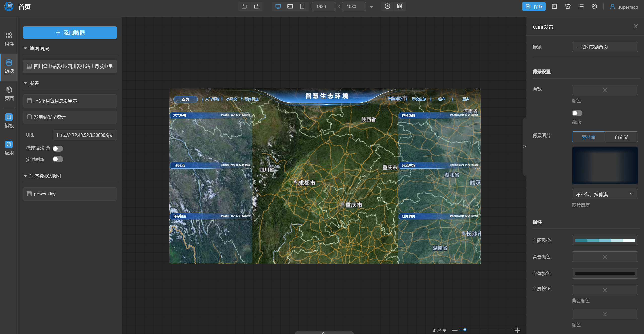Open the 应用 applications sidebar panel
Image resolution: width=644 pixels, height=334 pixels.
(x=9, y=148)
